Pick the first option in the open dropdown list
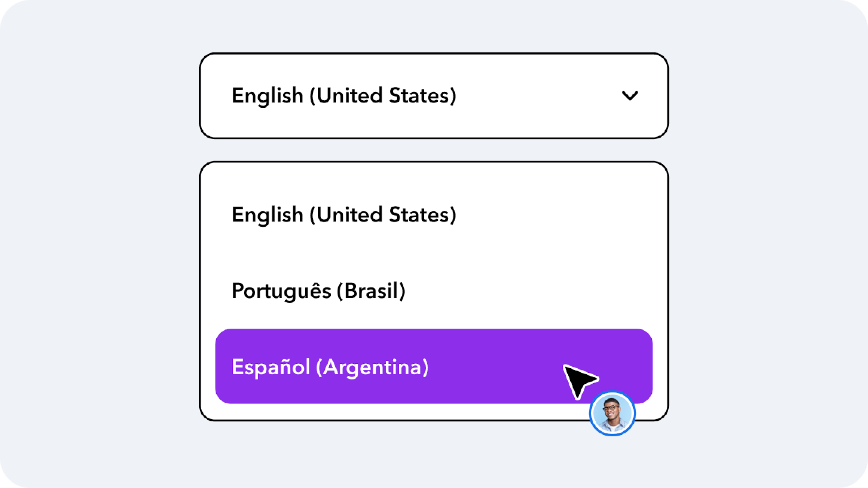Screen dimensions: 868x488 pos(434,215)
